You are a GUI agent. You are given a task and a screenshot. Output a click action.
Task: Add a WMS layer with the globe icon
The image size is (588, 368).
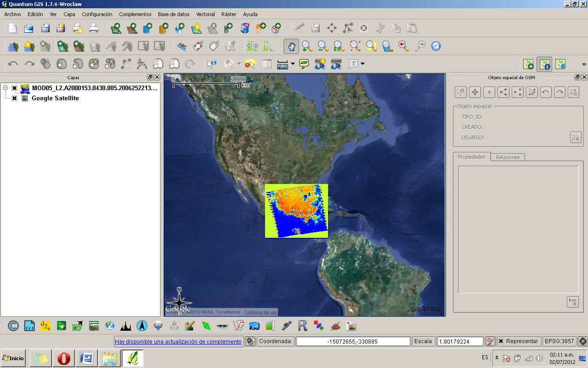point(180,29)
